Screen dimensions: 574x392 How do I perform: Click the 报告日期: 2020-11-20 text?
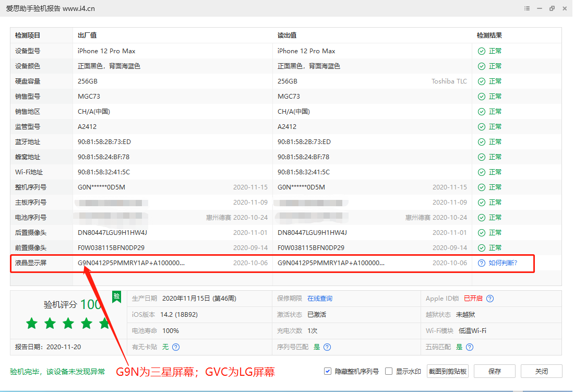pyautogui.click(x=48, y=347)
